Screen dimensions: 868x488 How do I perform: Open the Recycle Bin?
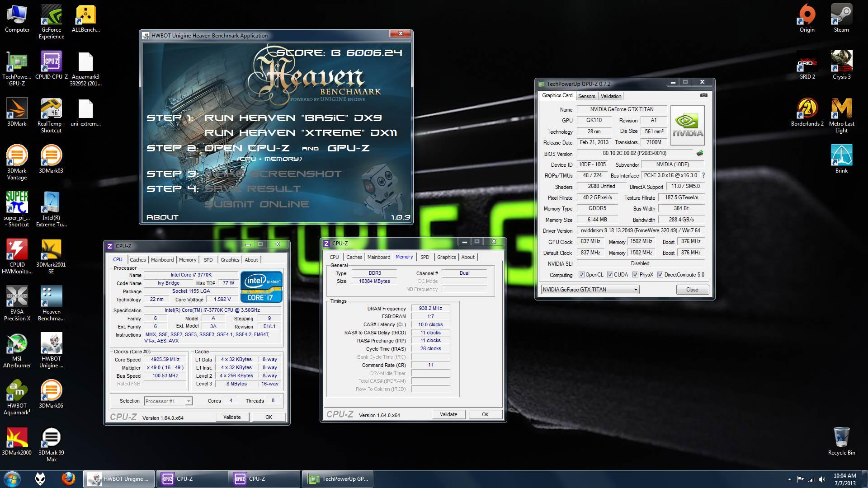(x=841, y=441)
